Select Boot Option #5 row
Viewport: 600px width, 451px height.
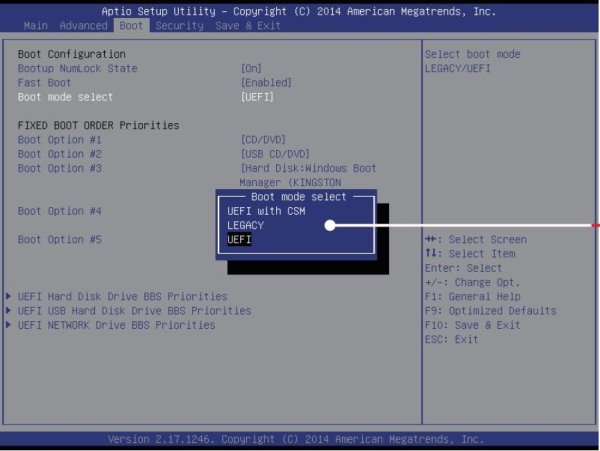pos(59,239)
